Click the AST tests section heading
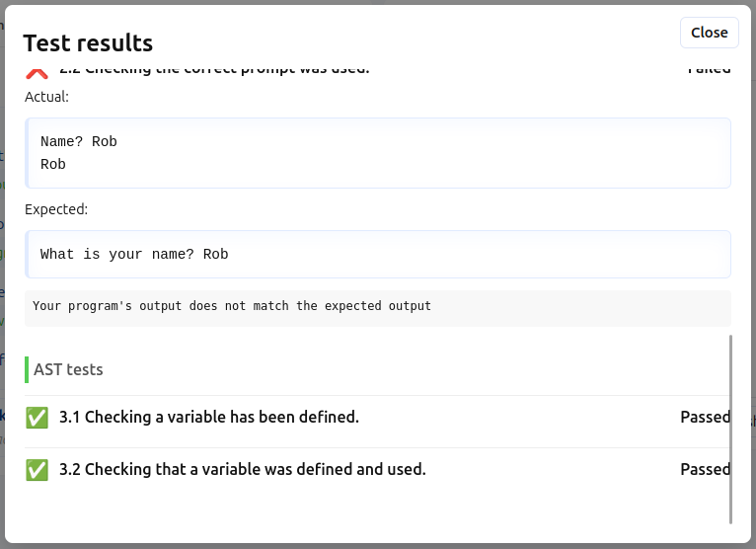This screenshot has width=756, height=549. (x=68, y=369)
